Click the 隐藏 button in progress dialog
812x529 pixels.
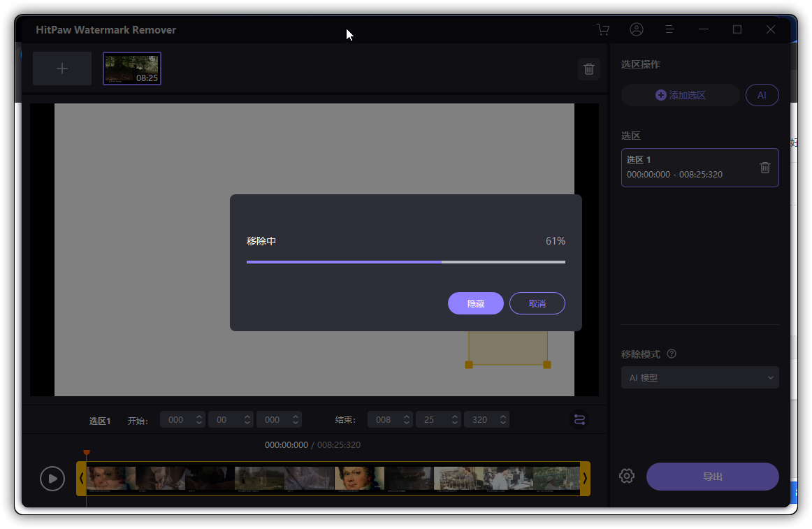tap(475, 303)
